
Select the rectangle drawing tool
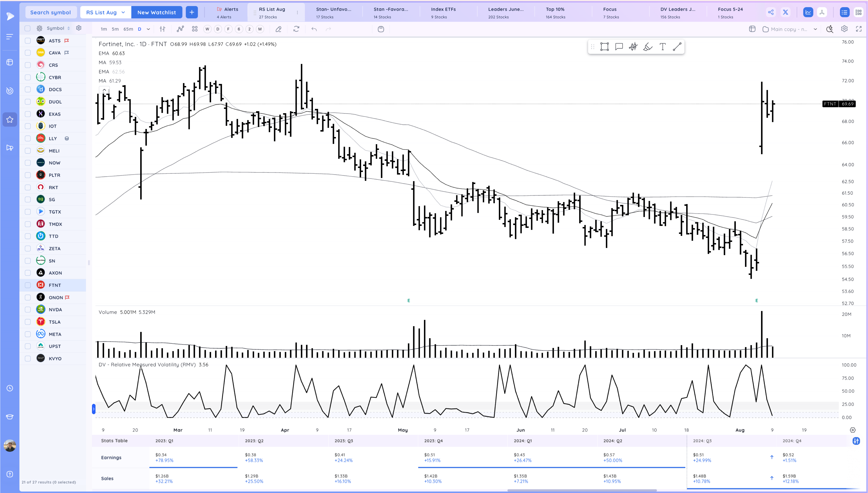(x=604, y=47)
